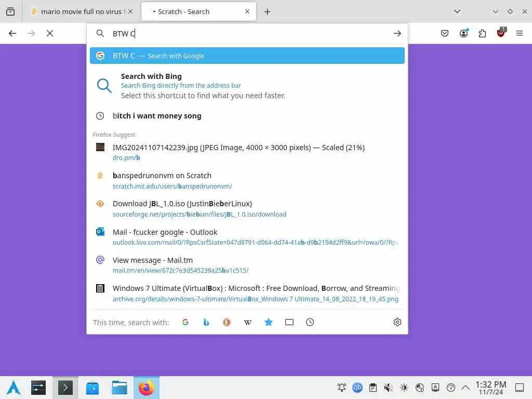532x399 pixels.
Task: Open network connections tray icon
Action: 420,387
